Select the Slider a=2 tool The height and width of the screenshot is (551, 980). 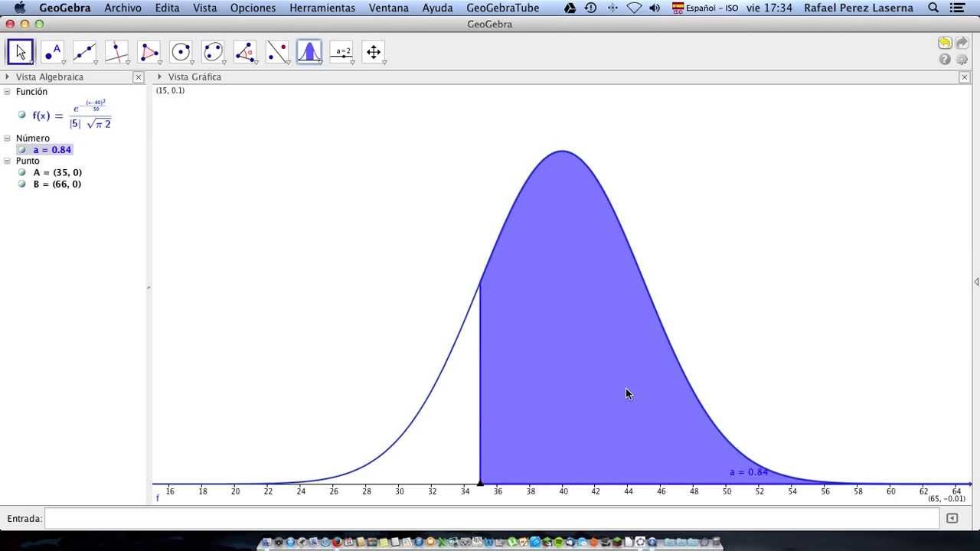(341, 52)
